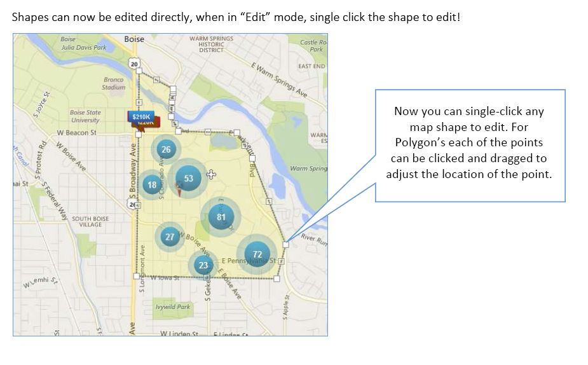Click the polygon vertex handle at the callout tip
The height and width of the screenshot is (365, 588).
(x=286, y=245)
